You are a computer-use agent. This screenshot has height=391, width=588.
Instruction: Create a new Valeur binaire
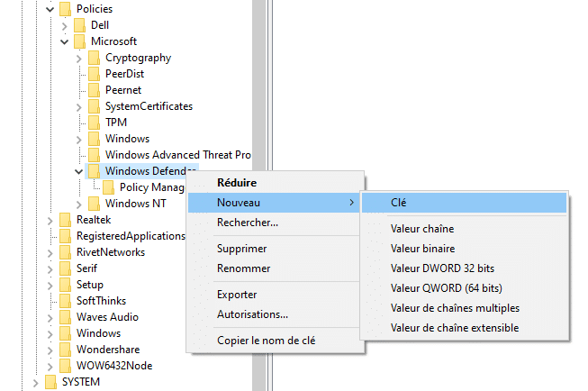465,249
